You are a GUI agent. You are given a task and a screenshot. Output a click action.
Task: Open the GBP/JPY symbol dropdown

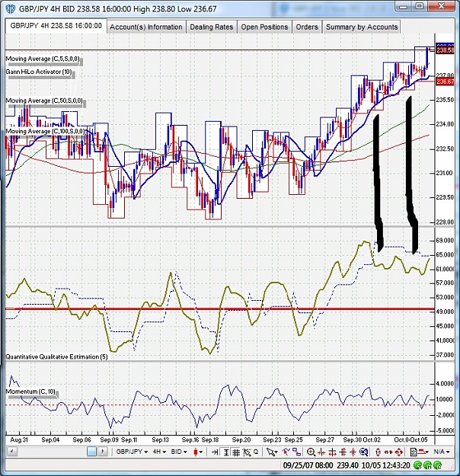pos(132,452)
